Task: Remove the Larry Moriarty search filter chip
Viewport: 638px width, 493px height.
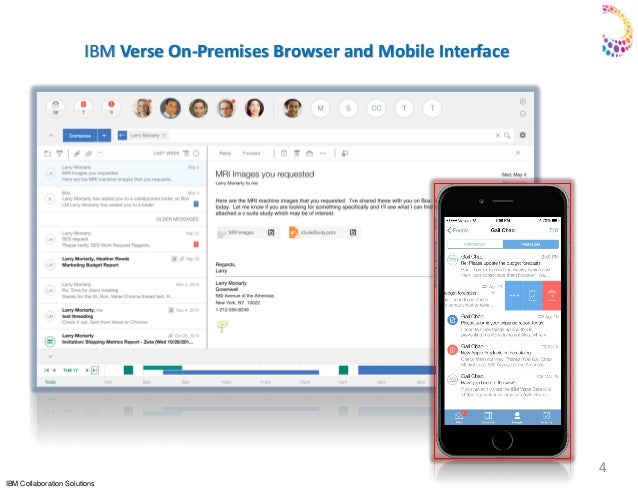Action: pos(164,135)
